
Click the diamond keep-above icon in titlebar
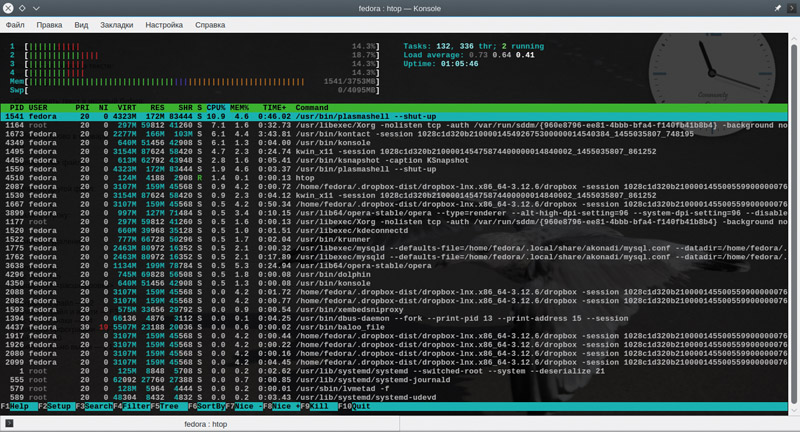[22, 8]
